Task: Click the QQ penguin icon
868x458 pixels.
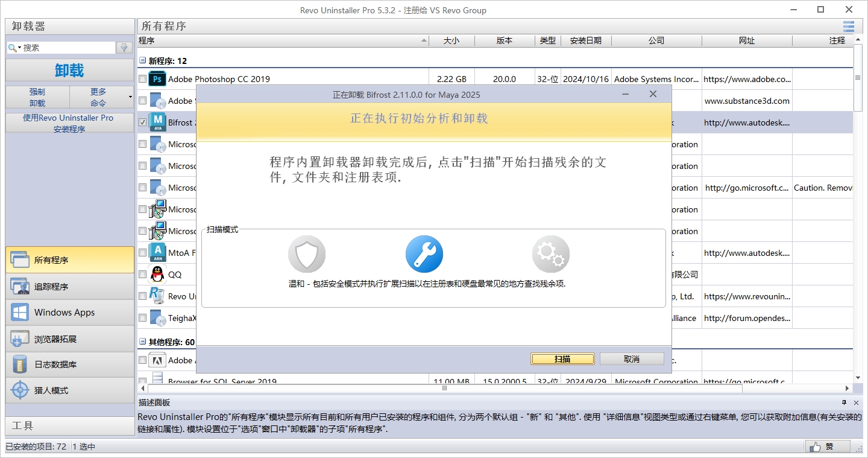Action: coord(157,275)
